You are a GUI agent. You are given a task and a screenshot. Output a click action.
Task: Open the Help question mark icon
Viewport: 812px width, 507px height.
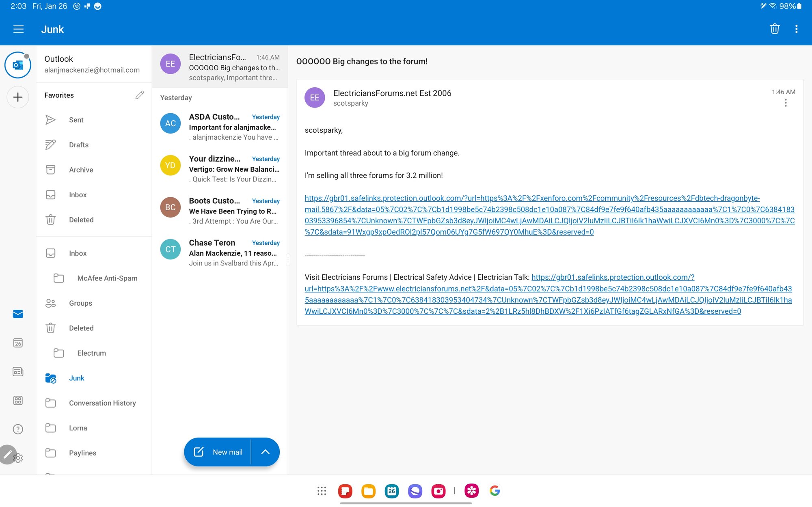click(18, 429)
